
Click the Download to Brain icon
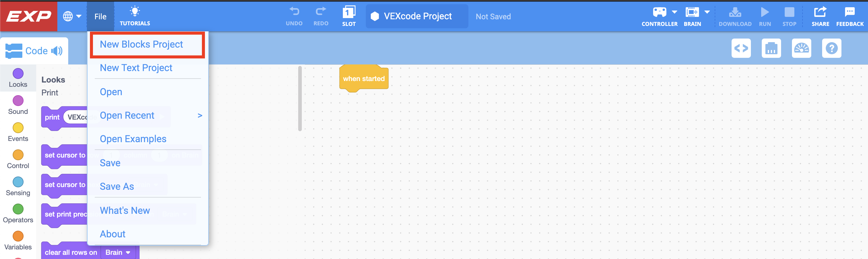[x=735, y=13]
